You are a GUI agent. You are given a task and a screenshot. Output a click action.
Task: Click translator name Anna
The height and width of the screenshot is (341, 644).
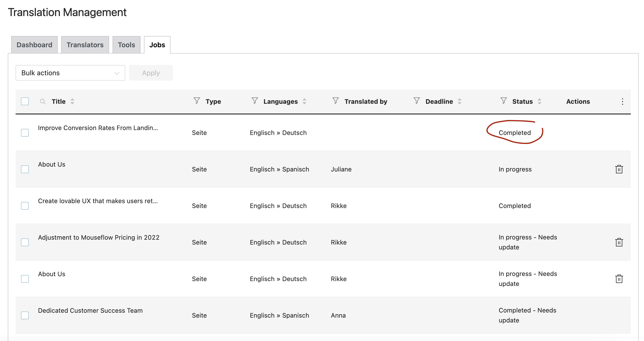(338, 315)
